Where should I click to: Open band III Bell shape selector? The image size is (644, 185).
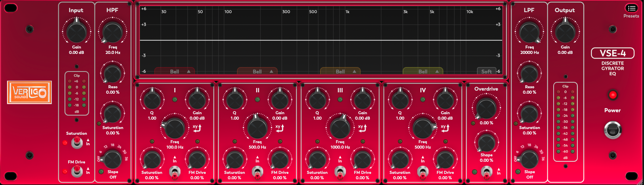340,71
